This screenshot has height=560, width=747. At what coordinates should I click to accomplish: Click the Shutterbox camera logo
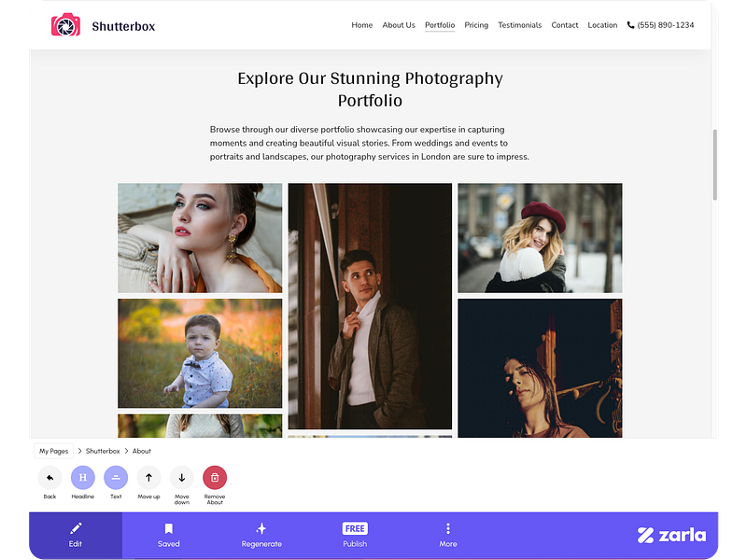[x=66, y=24]
